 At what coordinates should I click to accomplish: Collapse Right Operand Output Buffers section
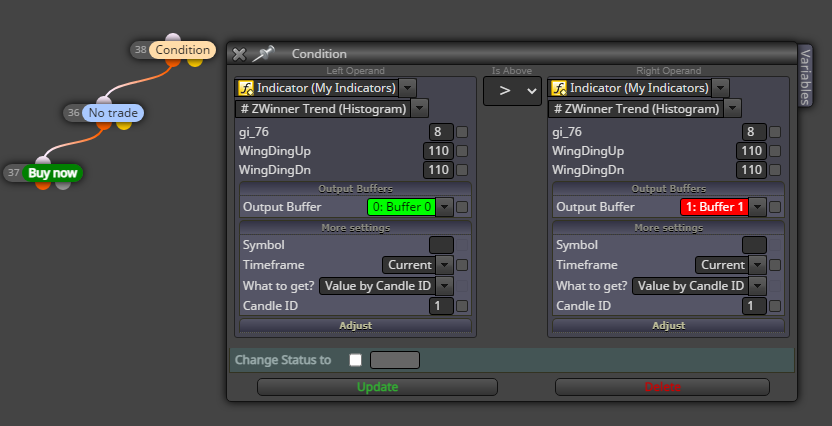pyautogui.click(x=669, y=188)
